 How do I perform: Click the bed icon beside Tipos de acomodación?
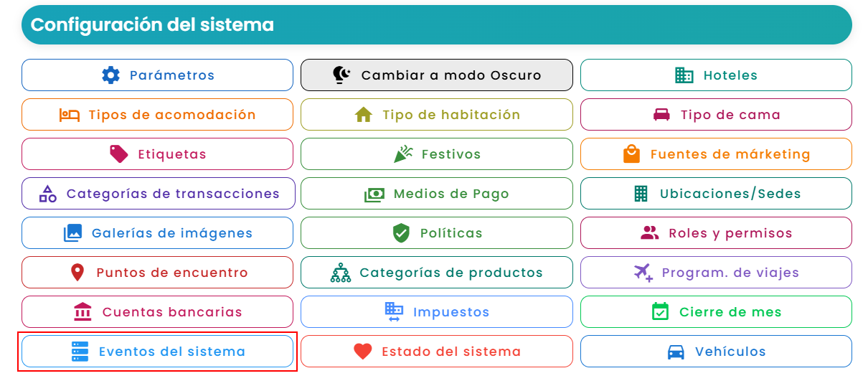click(70, 115)
